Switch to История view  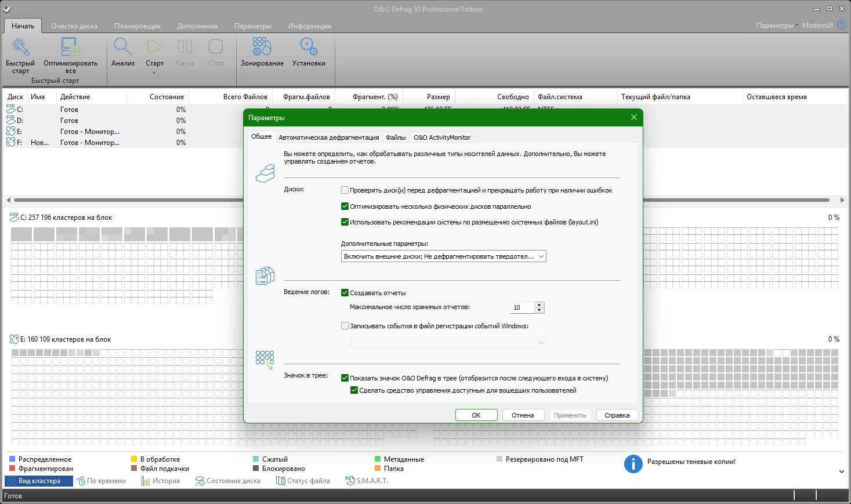pos(161,481)
